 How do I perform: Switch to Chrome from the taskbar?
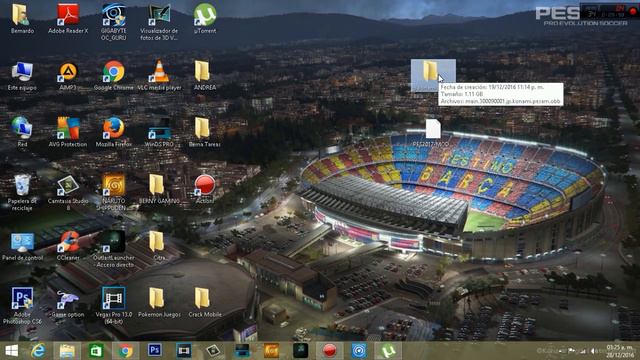point(125,351)
